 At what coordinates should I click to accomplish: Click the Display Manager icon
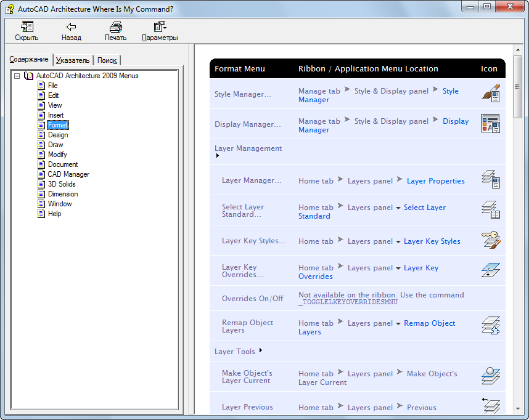(x=491, y=123)
